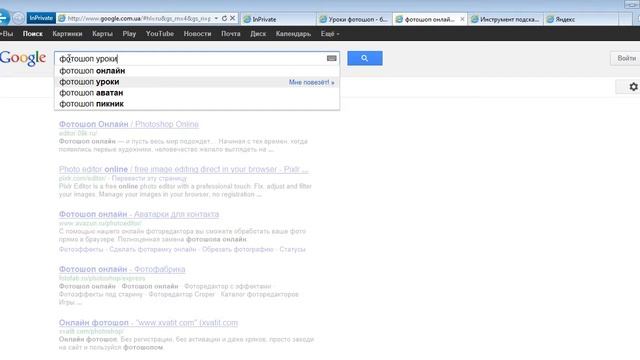Click the browser forward arrow button
640x360 pixels.
point(18,18)
